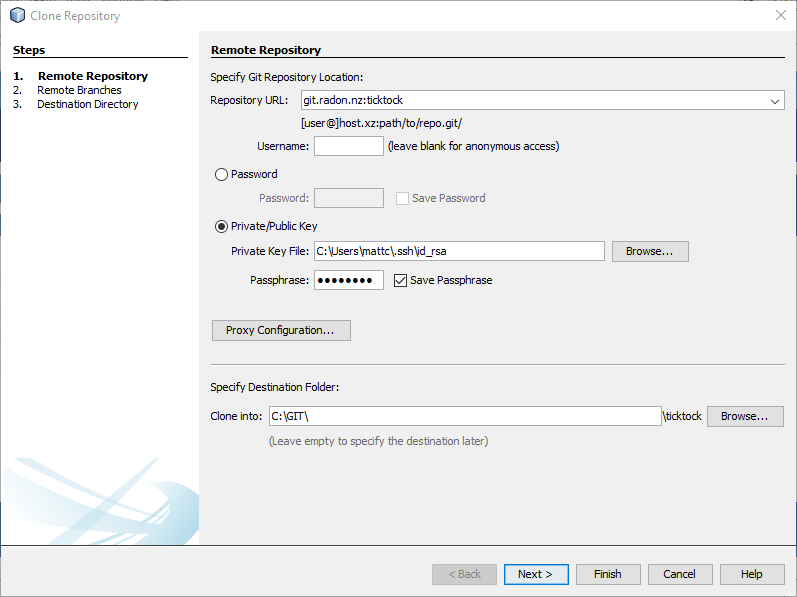Image resolution: width=797 pixels, height=597 pixels.
Task: Click the disabled Password input field
Action: [349, 198]
